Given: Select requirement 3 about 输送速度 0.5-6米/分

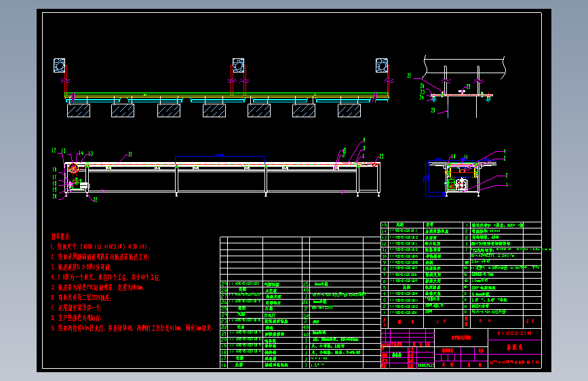Looking at the screenshot, I should (x=81, y=267).
